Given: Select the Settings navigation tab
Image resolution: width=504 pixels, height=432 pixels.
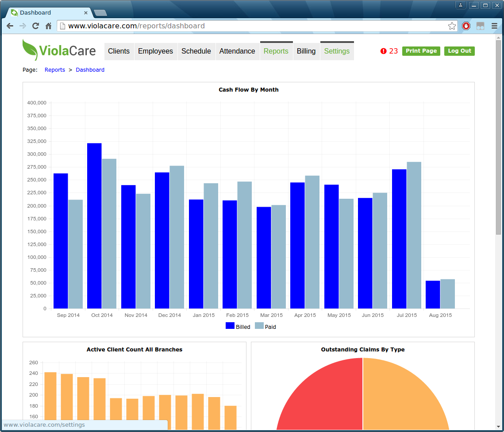Looking at the screenshot, I should 337,51.
